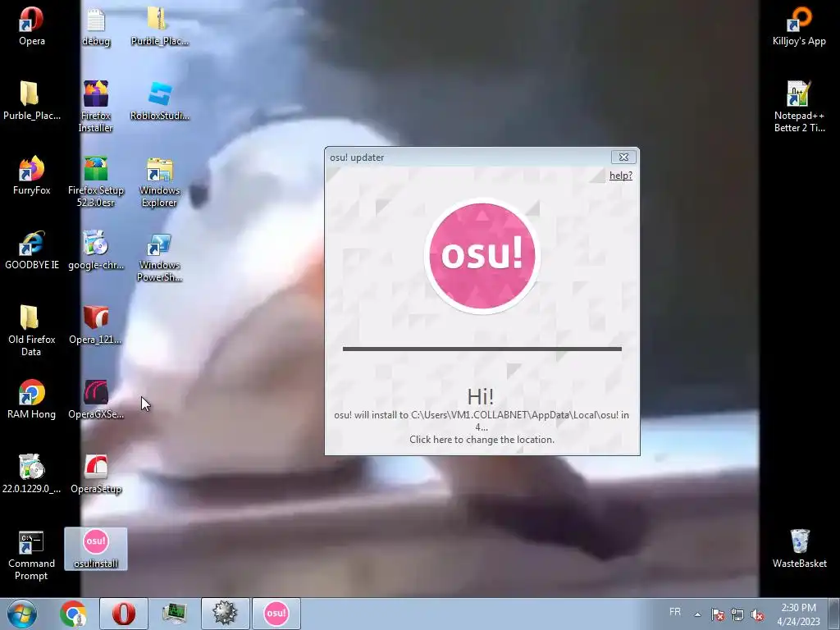Viewport: 840px width, 630px height.
Task: Select the GOODBYE IE shortcut
Action: tap(32, 249)
